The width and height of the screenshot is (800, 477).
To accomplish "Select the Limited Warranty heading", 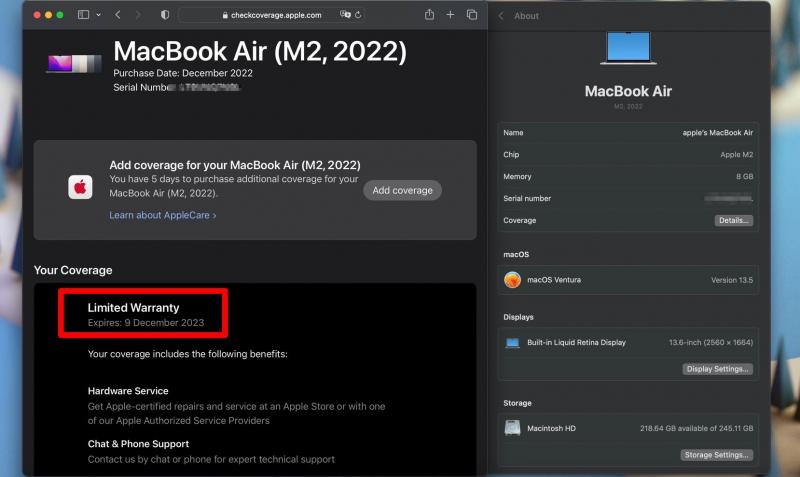I will click(x=134, y=308).
